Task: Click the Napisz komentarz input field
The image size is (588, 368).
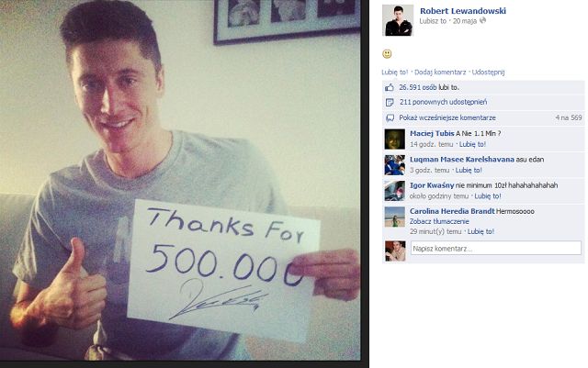Action: tap(496, 248)
